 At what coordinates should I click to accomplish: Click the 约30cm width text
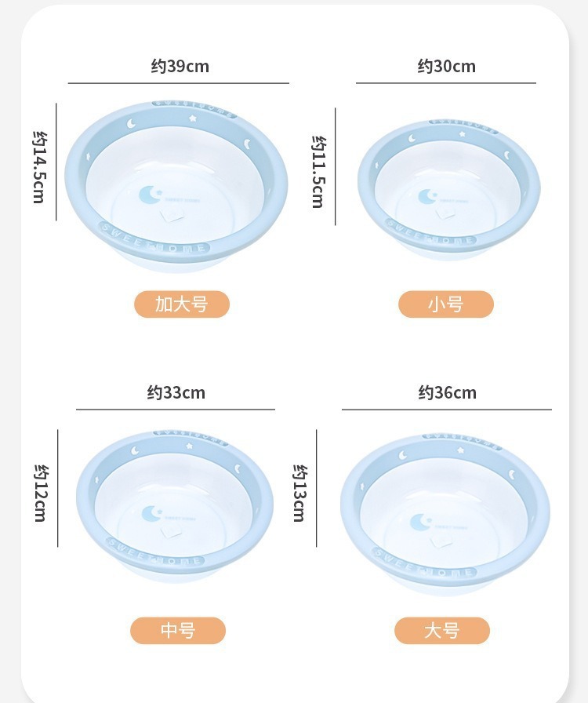[x=446, y=66]
